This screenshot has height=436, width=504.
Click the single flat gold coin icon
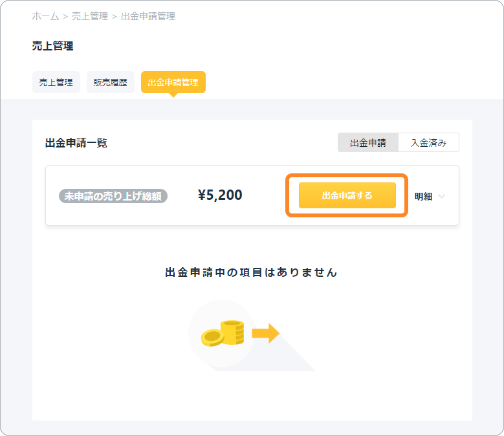click(x=212, y=338)
